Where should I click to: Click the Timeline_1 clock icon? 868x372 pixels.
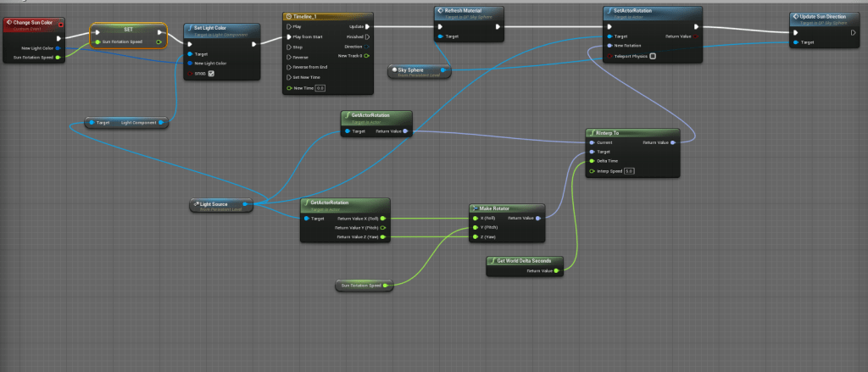tap(288, 16)
